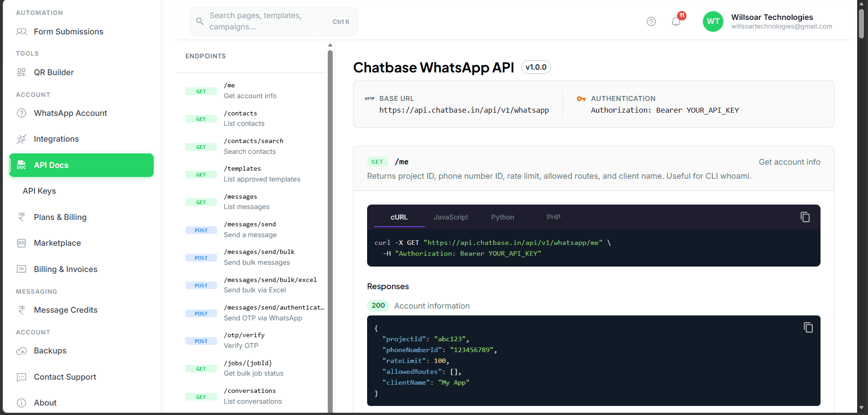The width and height of the screenshot is (868, 415).
Task: Select the cURL code tab
Action: tap(399, 217)
